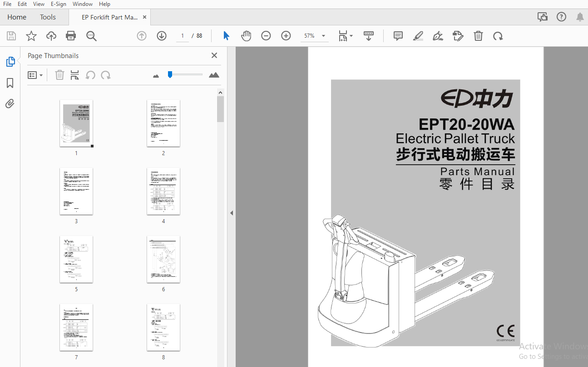
Task: Select page 1 thumbnail
Action: 76,123
